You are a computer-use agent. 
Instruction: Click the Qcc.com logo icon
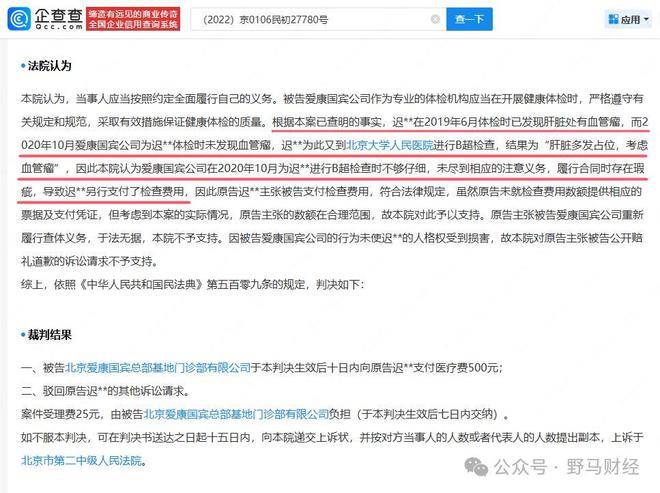click(19, 19)
